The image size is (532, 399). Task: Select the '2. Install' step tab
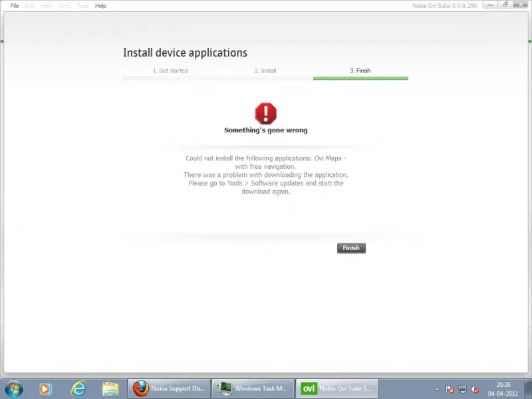pyautogui.click(x=265, y=71)
